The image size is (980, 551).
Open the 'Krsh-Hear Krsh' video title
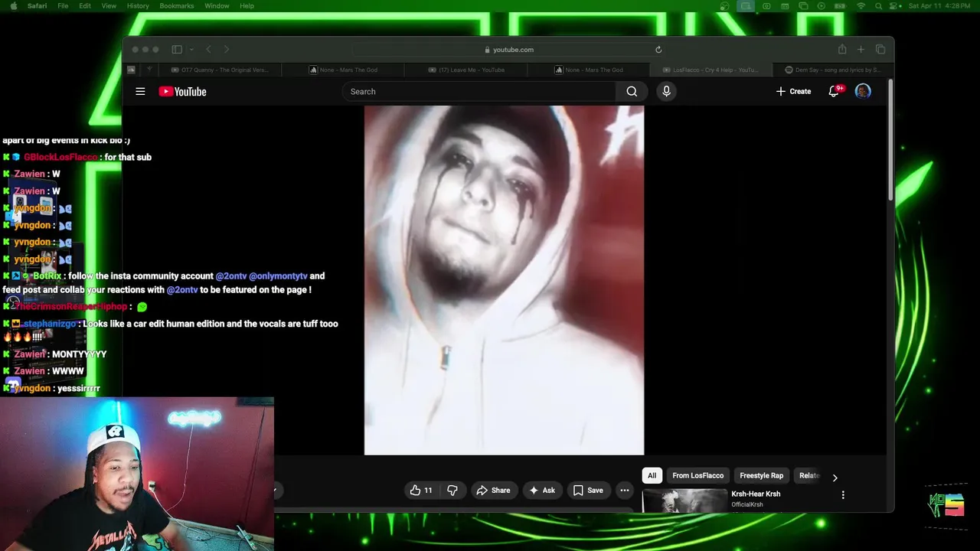[756, 494]
